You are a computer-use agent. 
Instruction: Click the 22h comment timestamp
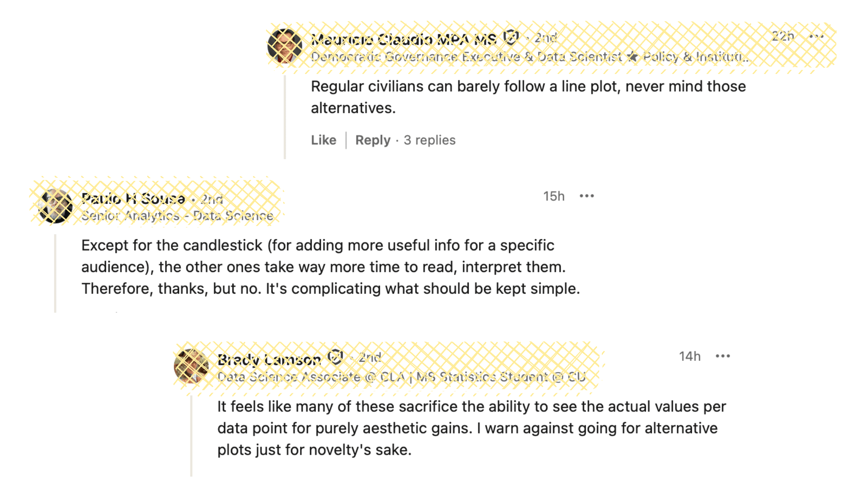(782, 37)
